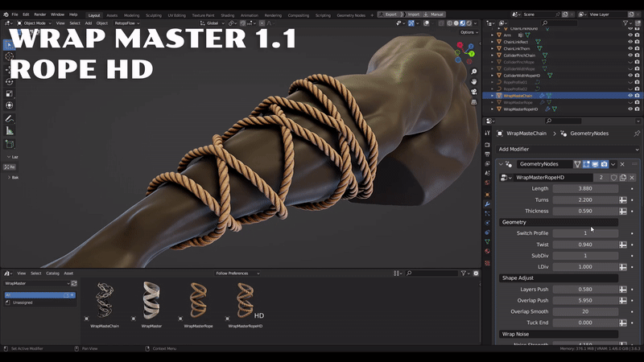Open the Render menu
Screen dimensions: 644x362
39,14
